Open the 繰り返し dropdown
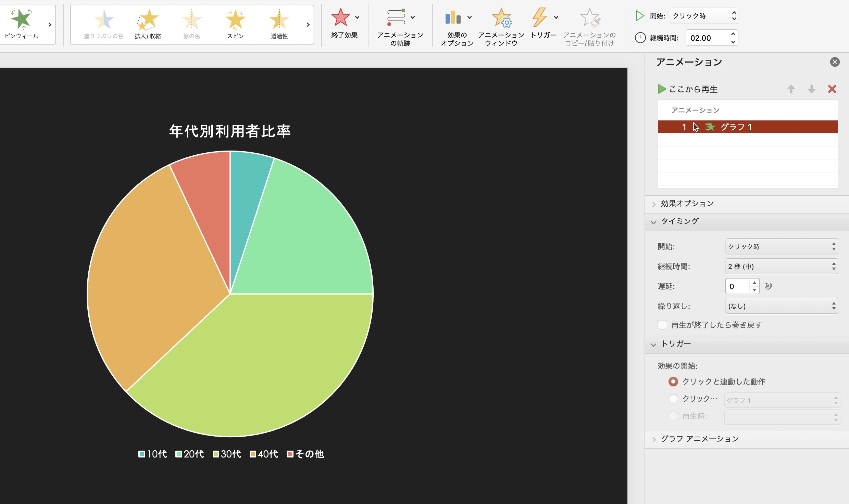The width and height of the screenshot is (849, 504). pos(782,306)
